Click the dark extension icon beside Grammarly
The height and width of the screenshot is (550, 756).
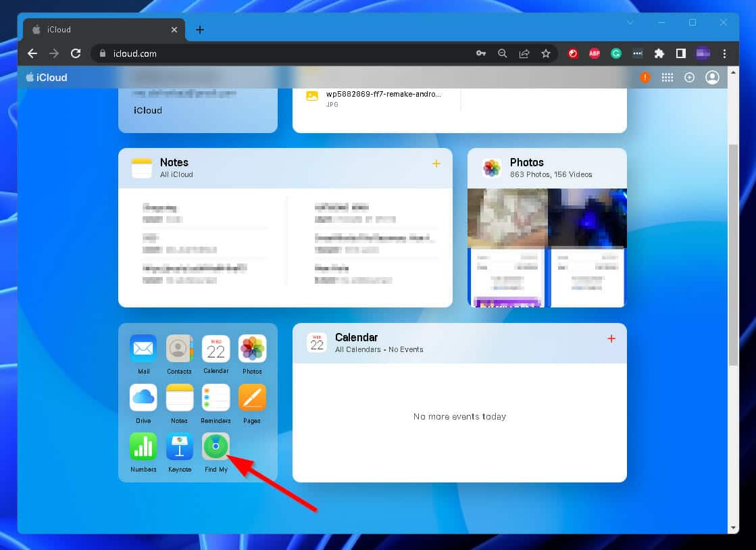[637, 53]
